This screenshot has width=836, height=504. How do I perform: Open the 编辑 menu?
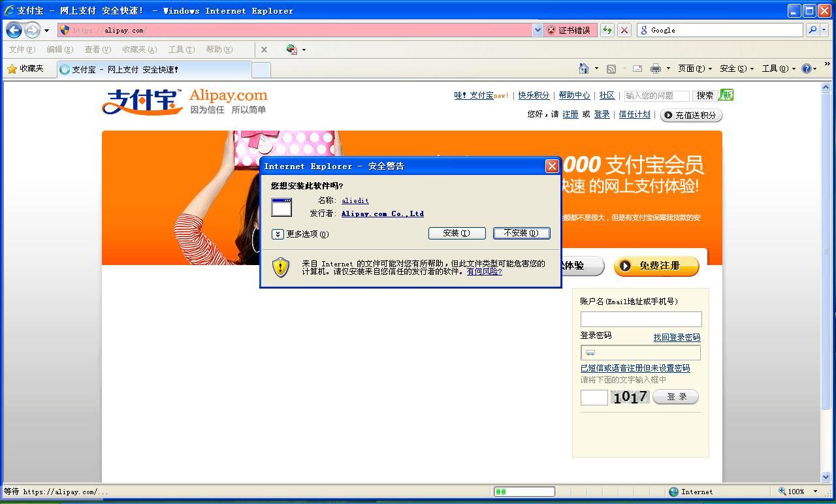(x=59, y=50)
